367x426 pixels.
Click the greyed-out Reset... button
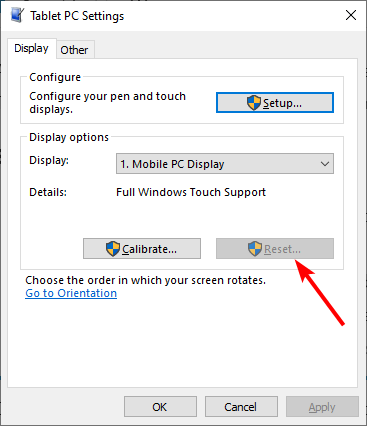(x=275, y=249)
